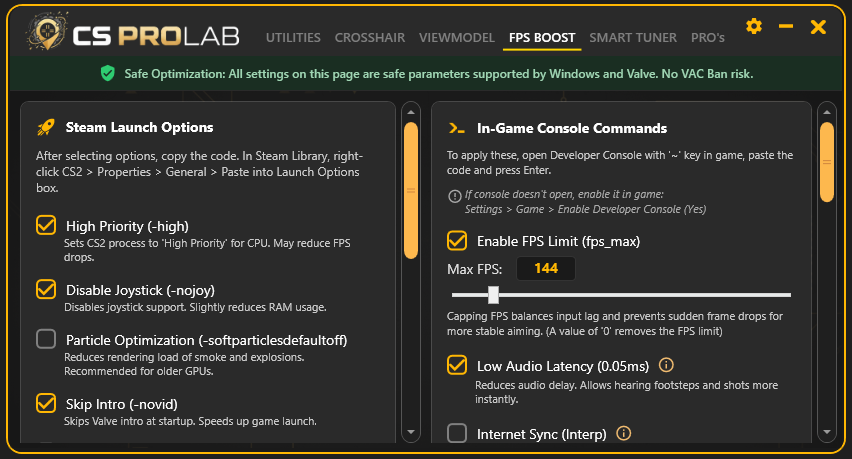
Task: Click the console hint exclamation icon
Action: pos(454,196)
